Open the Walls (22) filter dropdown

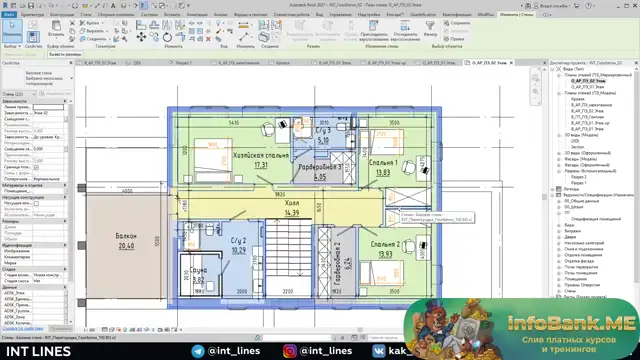19,94
